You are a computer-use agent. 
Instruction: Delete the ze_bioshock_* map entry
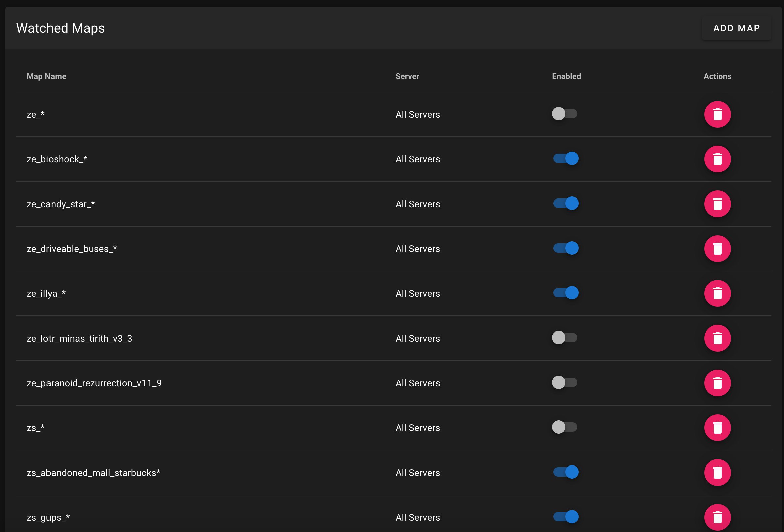click(717, 159)
